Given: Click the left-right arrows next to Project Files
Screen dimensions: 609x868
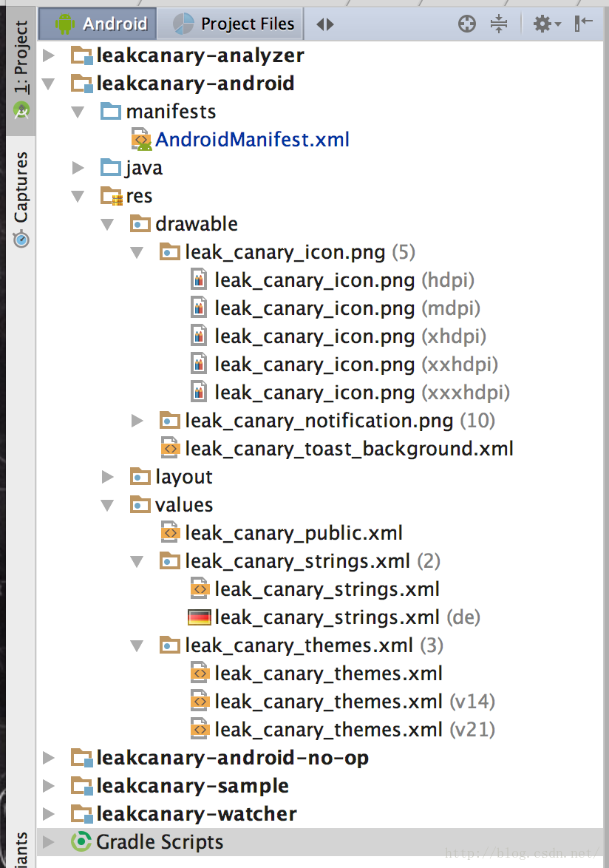Looking at the screenshot, I should coord(325,24).
